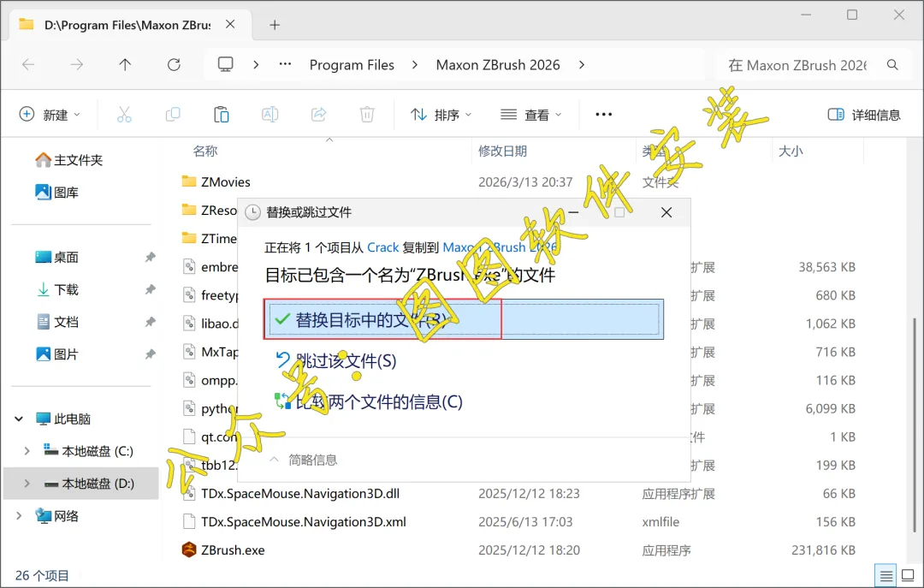924x588 pixels.
Task: Rename using the toolbar rename icon
Action: click(x=269, y=115)
